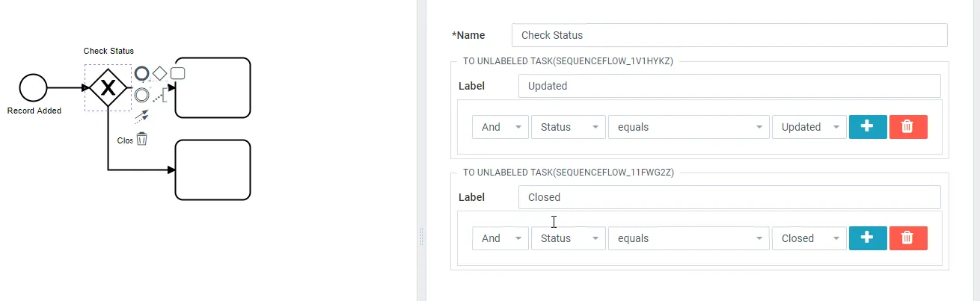Delete the Check Status gateway via trash icon

click(x=141, y=138)
